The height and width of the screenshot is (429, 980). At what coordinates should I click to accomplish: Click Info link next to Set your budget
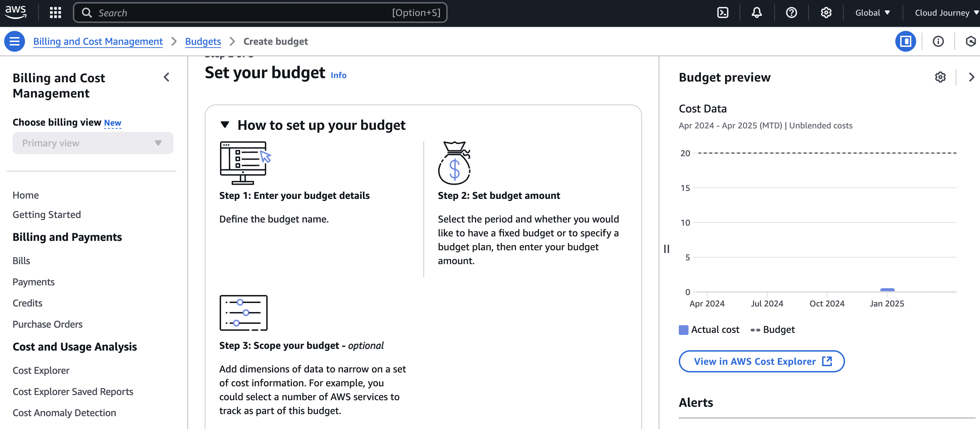[338, 75]
